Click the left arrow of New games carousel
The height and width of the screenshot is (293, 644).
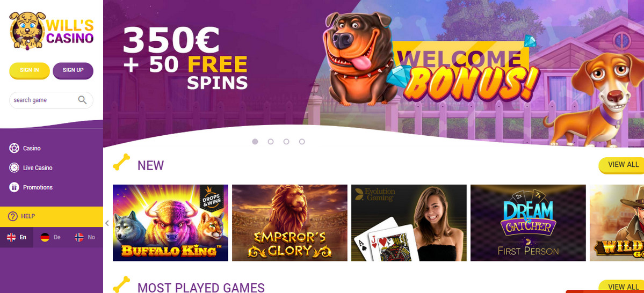[107, 223]
